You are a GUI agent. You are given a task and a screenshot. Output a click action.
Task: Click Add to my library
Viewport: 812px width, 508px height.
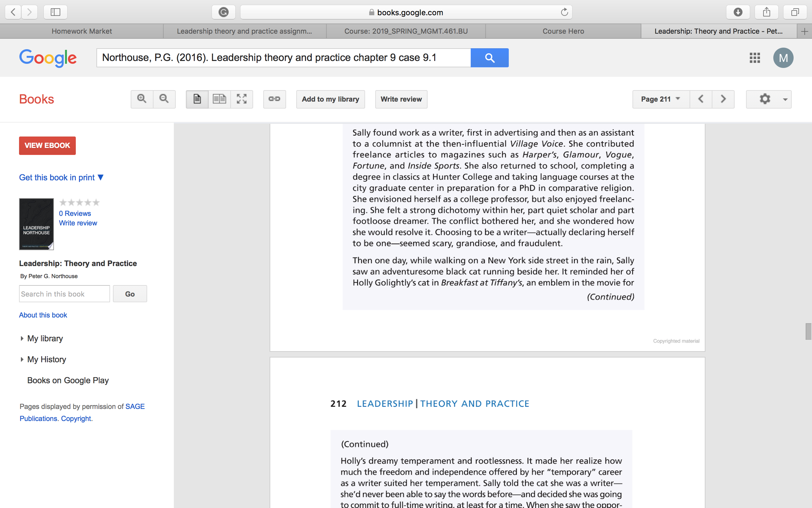coord(331,99)
